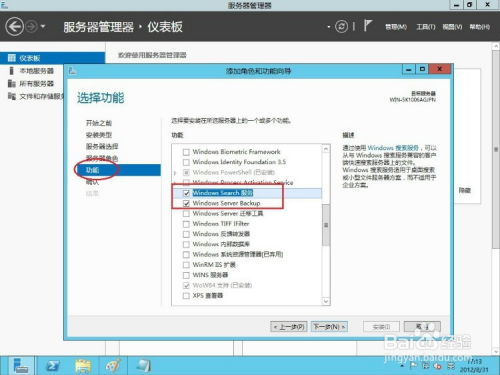Click the Previous (P) button
500x375 pixels.
pos(289,327)
